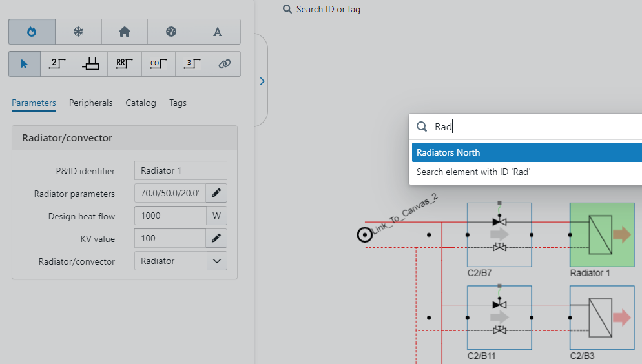
Task: Edit Radiator parameters with pencil button
Action: [216, 193]
